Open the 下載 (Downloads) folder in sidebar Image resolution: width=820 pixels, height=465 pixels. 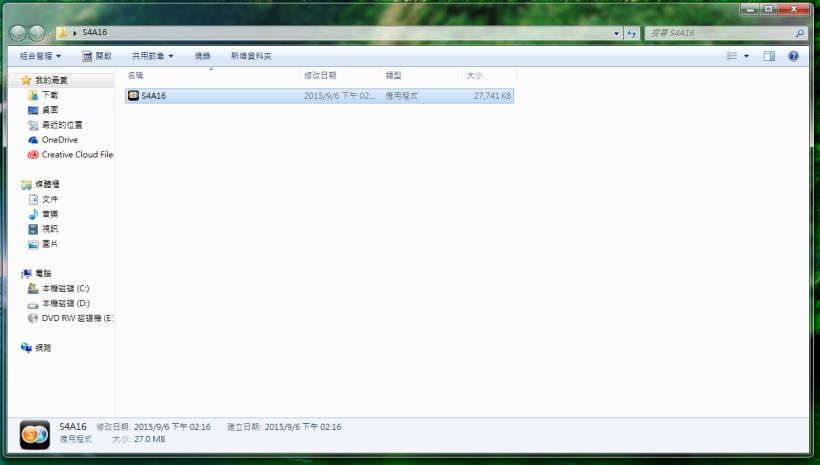point(49,95)
